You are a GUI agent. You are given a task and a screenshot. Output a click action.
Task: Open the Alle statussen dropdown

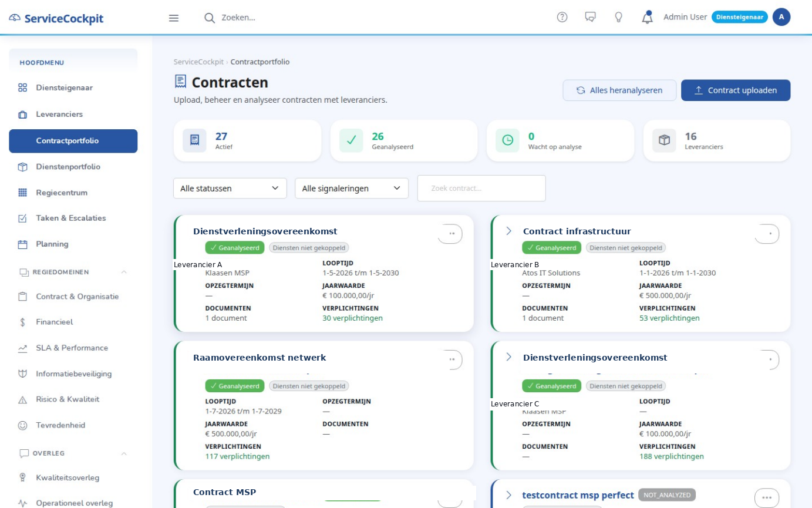[x=230, y=188]
